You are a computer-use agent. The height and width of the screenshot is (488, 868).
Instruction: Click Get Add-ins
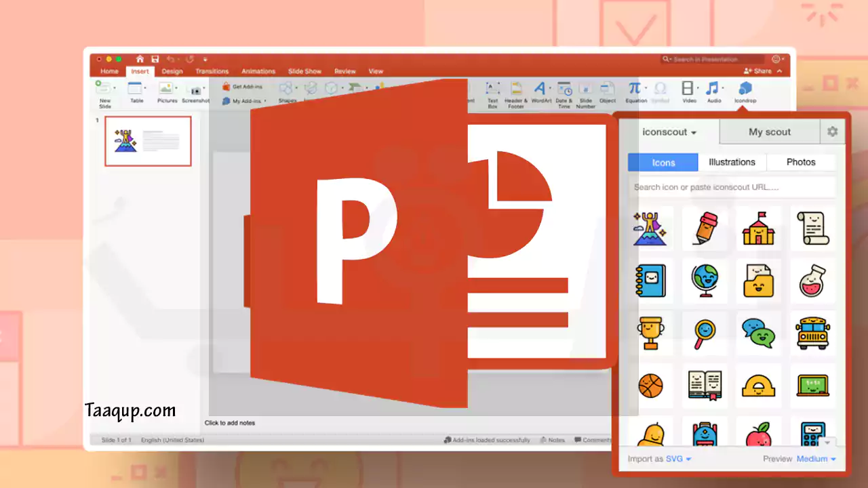(x=242, y=87)
